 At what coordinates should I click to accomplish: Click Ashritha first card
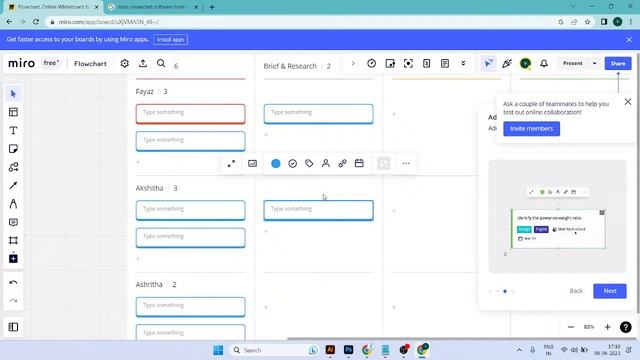click(x=191, y=307)
